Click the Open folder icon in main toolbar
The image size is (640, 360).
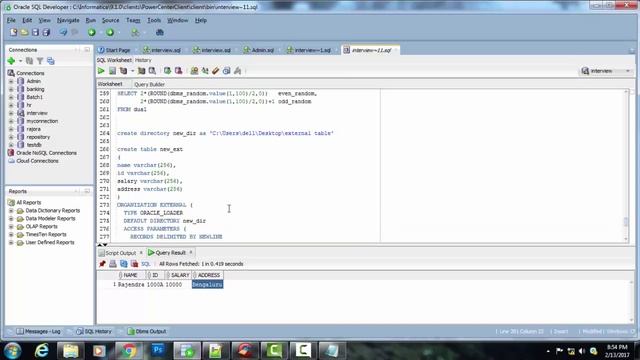point(24,32)
